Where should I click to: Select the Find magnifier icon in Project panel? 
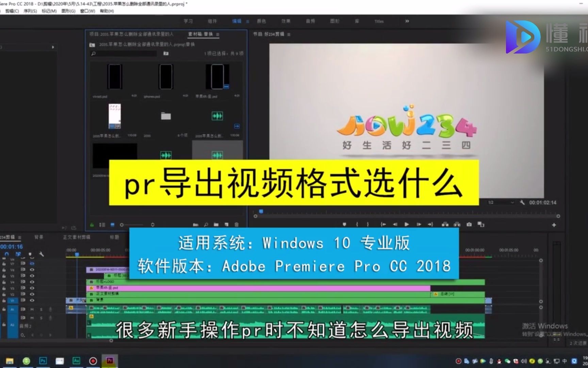coord(206,225)
